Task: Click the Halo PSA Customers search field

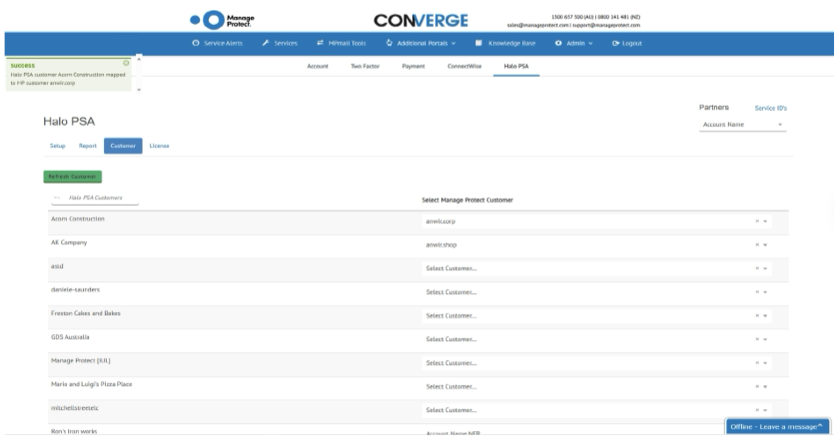Action: point(95,198)
